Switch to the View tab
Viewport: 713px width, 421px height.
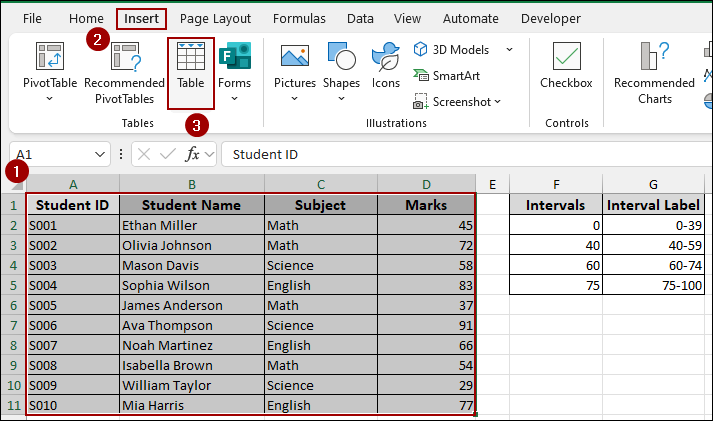click(407, 19)
